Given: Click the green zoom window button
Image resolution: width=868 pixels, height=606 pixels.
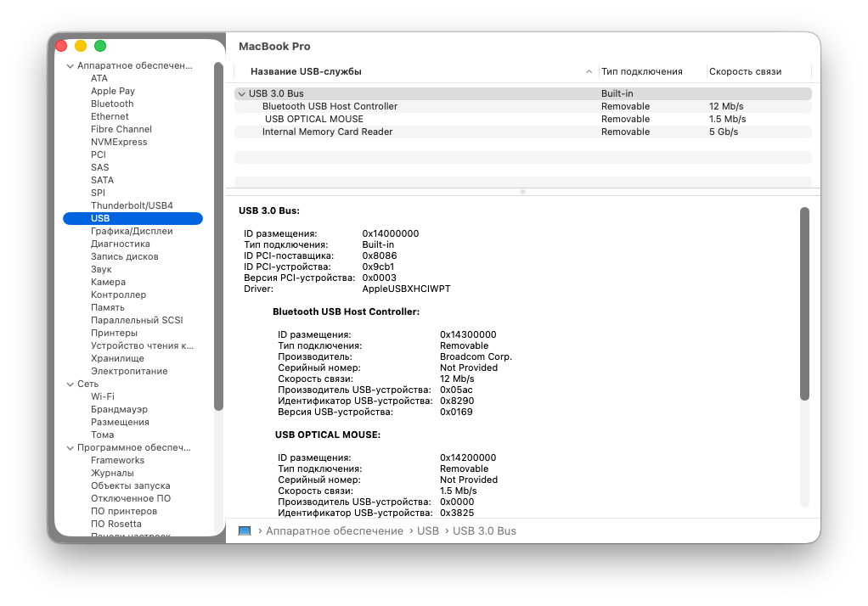Looking at the screenshot, I should point(100,46).
